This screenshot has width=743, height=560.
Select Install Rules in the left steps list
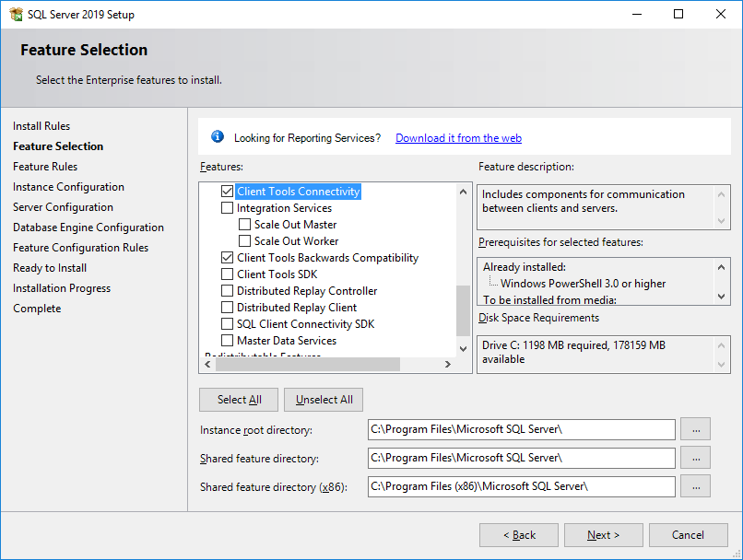pyautogui.click(x=41, y=126)
